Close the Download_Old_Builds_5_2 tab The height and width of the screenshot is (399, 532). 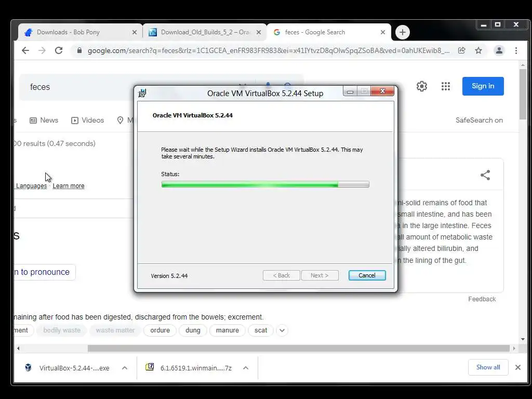point(259,32)
